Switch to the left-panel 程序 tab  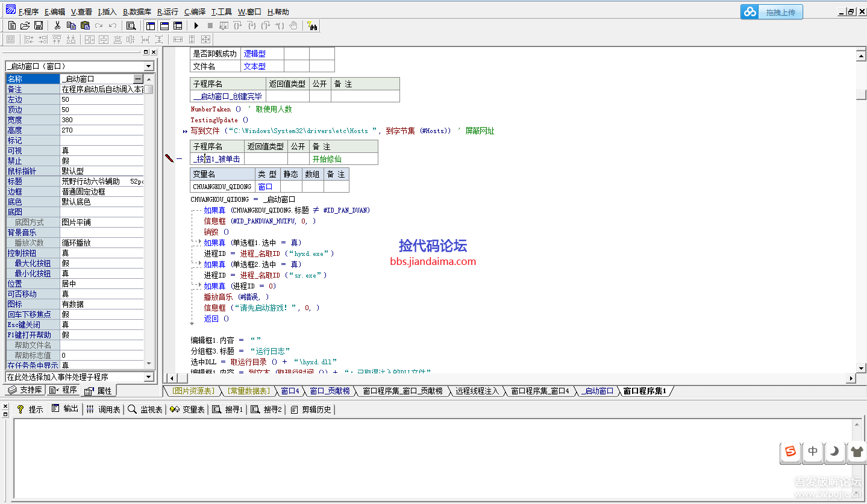point(63,390)
